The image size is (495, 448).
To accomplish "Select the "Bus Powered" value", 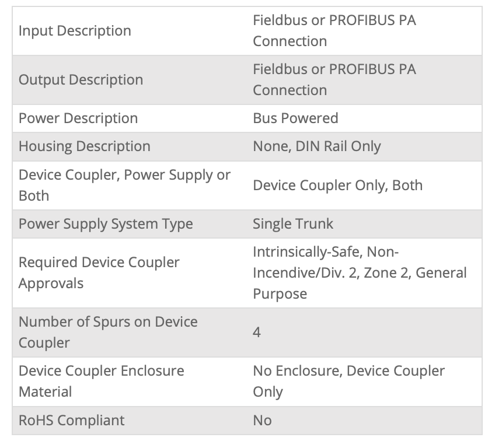I will click(295, 118).
